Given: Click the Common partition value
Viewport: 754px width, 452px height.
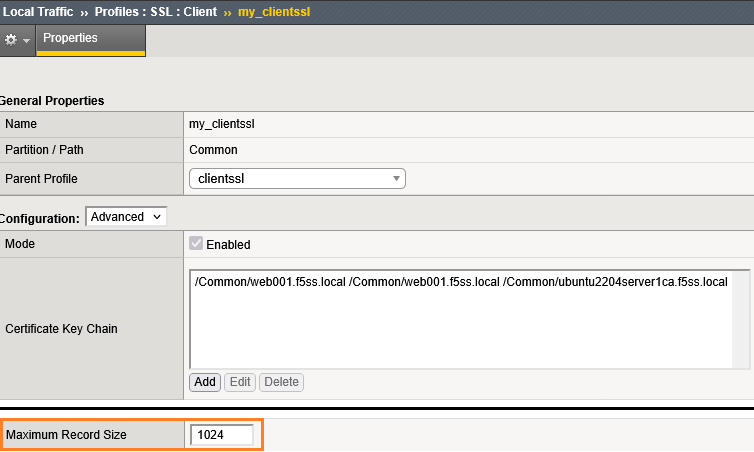Looking at the screenshot, I should coord(213,150).
